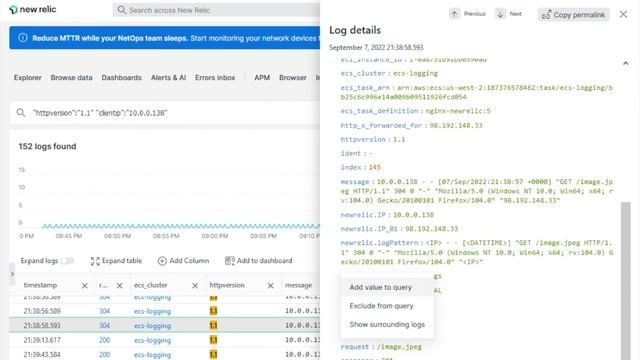Open the Explorer tab
This screenshot has height=360, width=640.
pos(27,78)
